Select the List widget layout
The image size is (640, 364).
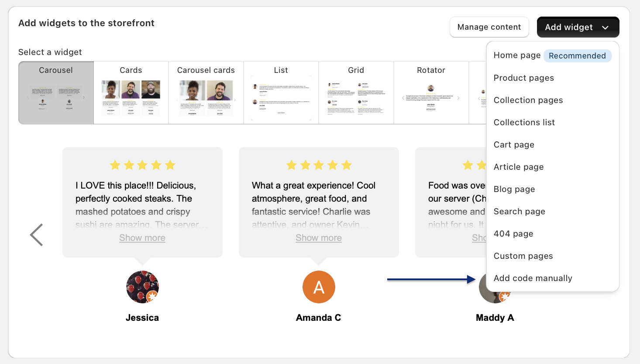(281, 93)
